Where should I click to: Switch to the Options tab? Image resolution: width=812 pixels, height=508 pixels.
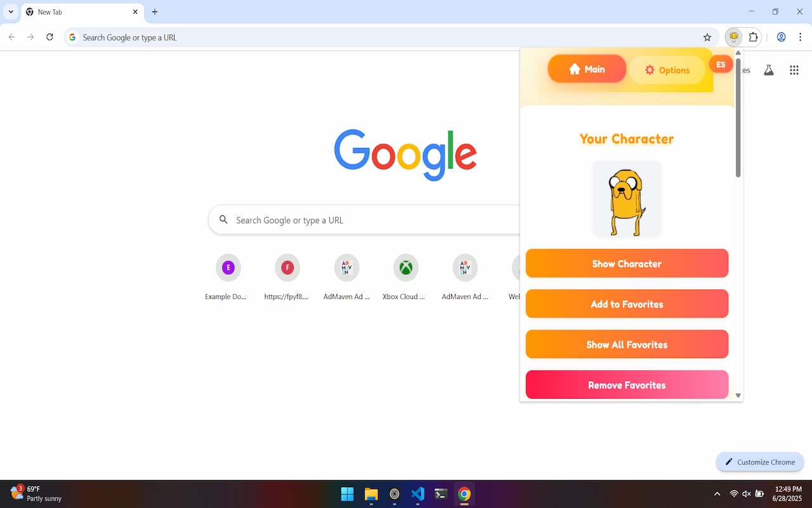(x=667, y=70)
